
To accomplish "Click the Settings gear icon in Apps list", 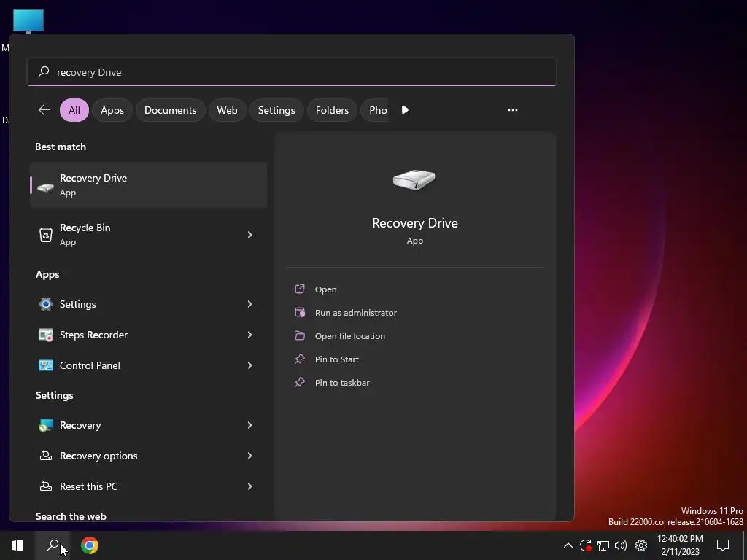I will tap(46, 304).
